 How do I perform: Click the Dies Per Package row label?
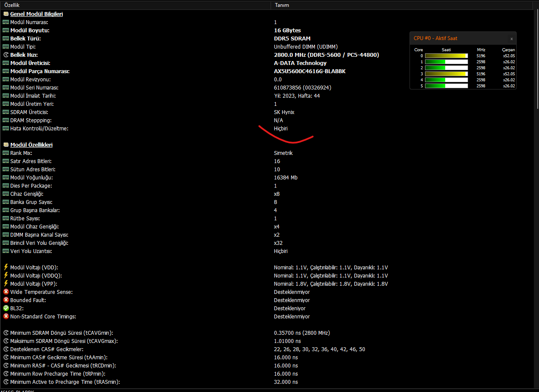31,185
